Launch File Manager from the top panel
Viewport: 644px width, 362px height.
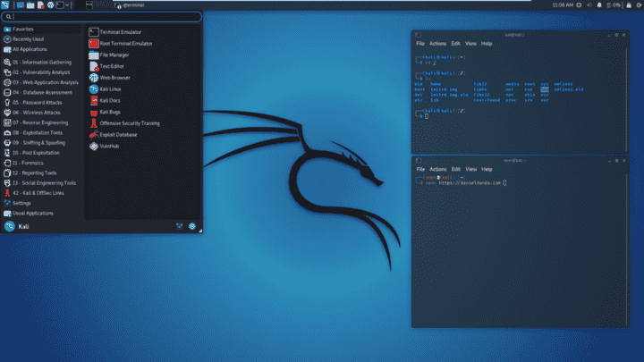(30, 5)
